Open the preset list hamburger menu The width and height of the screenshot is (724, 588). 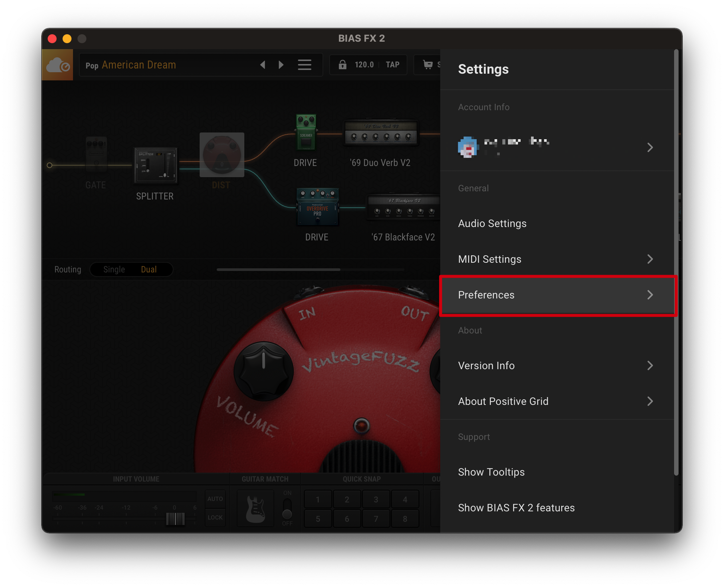coord(305,65)
